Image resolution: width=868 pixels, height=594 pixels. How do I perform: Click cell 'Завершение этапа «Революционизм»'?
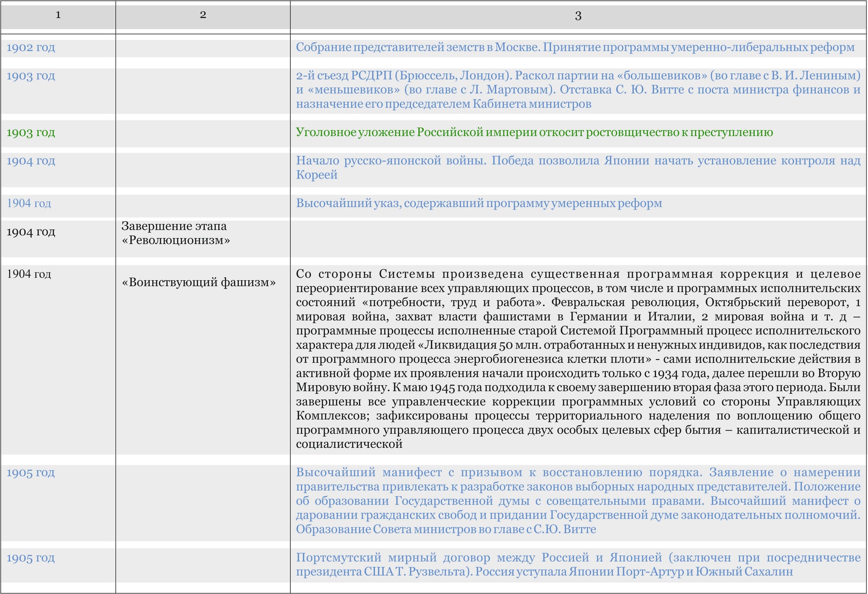176,233
